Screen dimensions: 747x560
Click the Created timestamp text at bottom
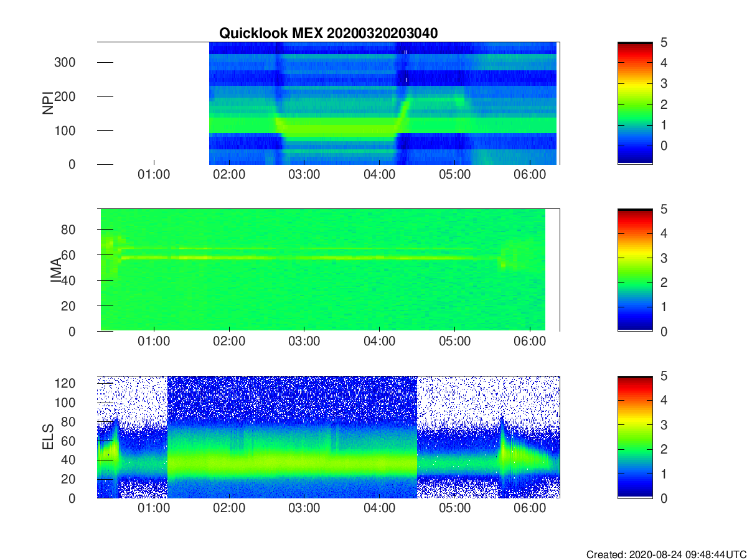666,554
